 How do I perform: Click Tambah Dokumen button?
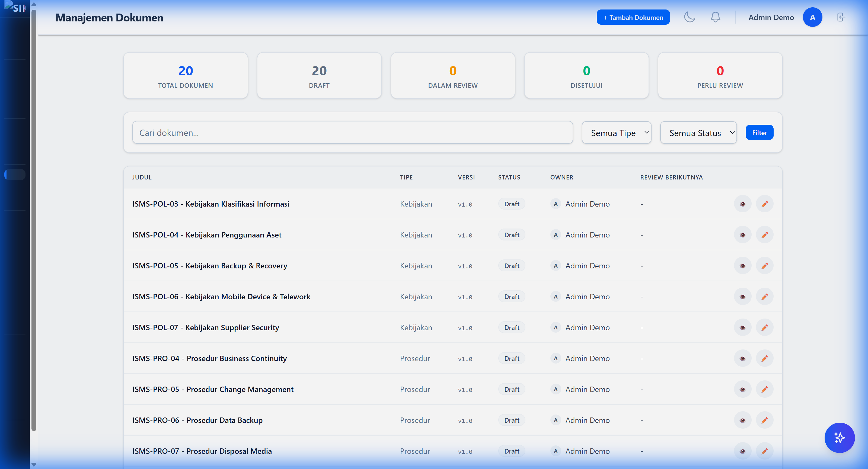pyautogui.click(x=633, y=17)
